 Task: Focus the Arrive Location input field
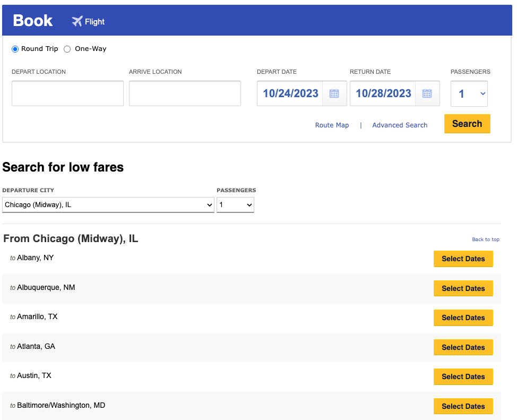click(x=185, y=93)
